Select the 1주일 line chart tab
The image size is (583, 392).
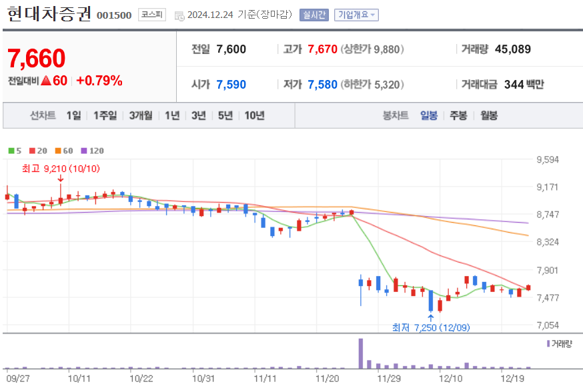pyautogui.click(x=105, y=115)
